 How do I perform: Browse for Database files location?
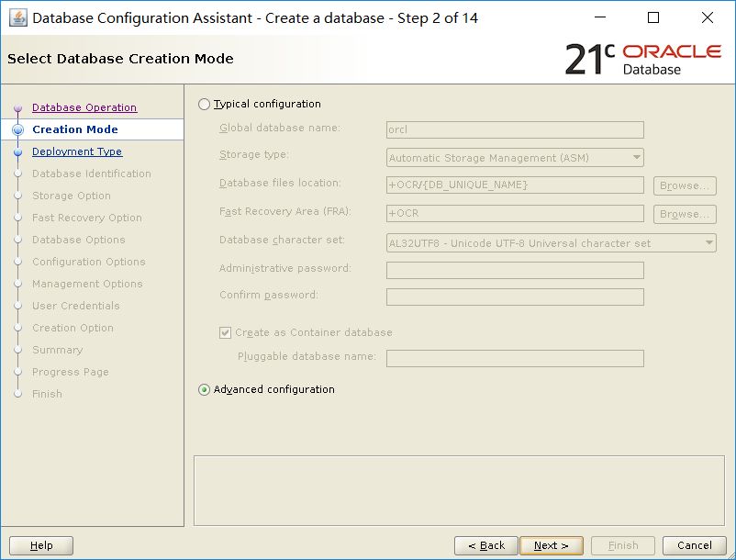(685, 185)
